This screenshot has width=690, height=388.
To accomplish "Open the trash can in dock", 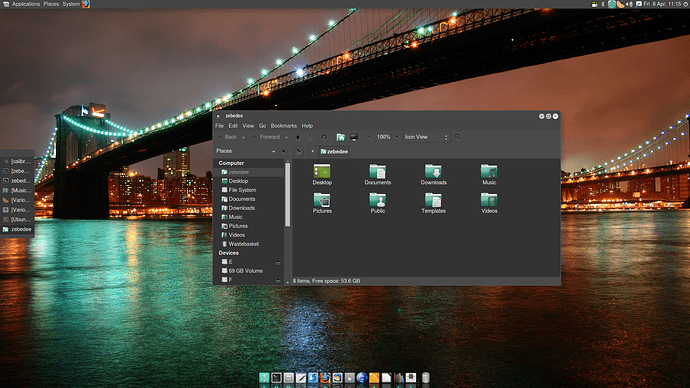I will 426,377.
